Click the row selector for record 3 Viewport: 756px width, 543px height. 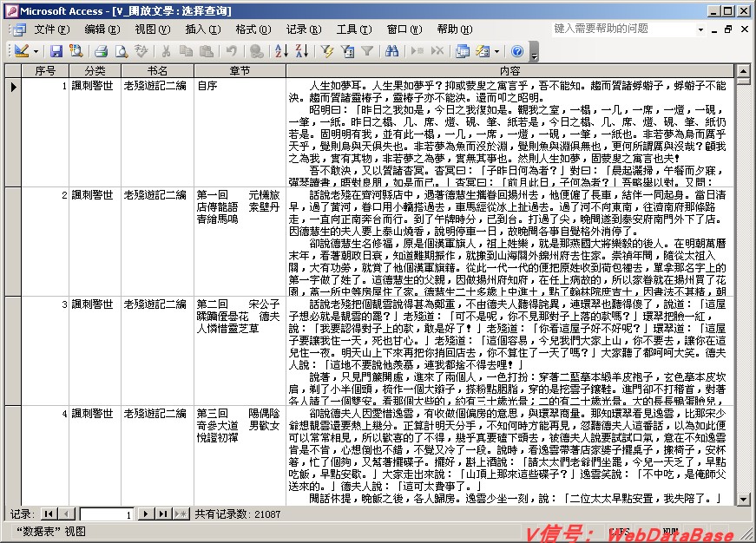13,350
